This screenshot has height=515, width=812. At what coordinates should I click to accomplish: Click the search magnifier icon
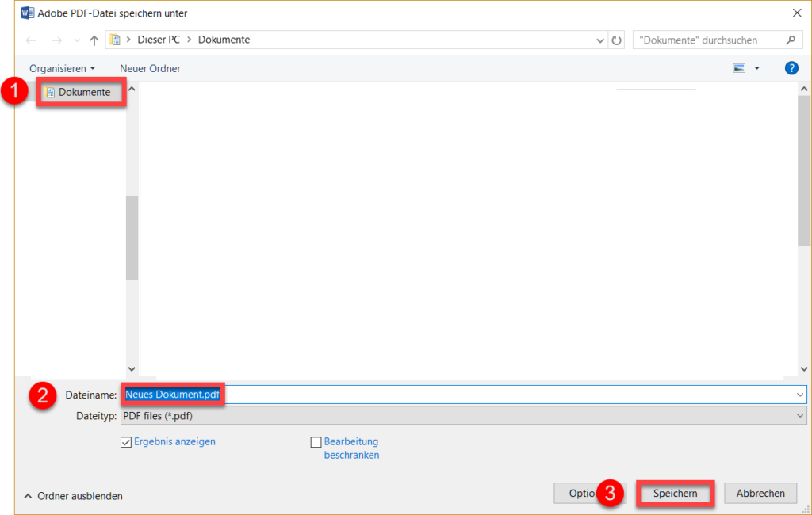(788, 40)
